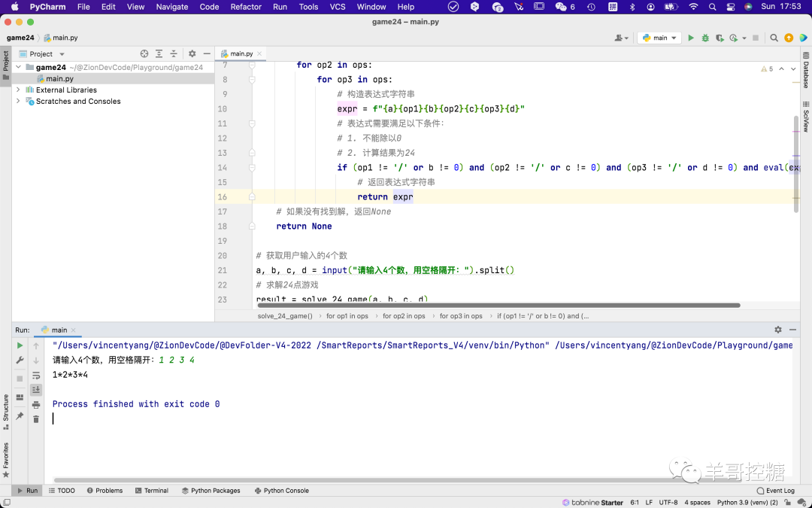The height and width of the screenshot is (508, 812).
Task: Expand External Libraries node
Action: click(19, 90)
